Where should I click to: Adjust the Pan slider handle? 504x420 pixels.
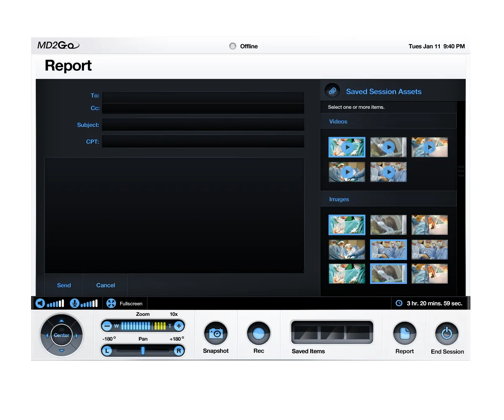pos(143,351)
